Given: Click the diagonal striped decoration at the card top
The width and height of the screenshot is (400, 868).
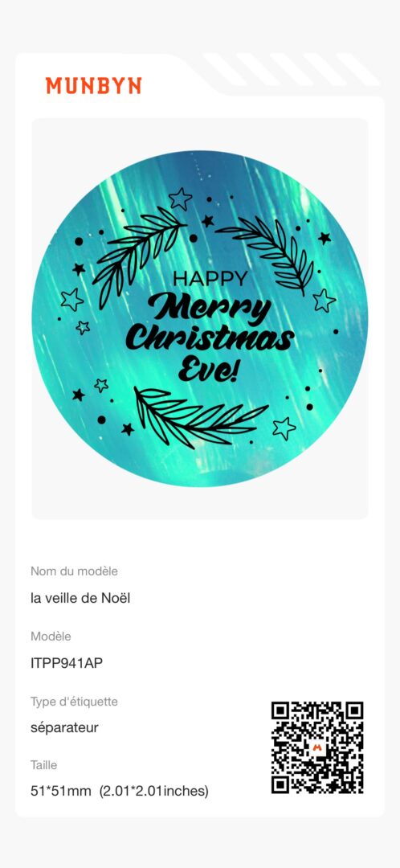Looking at the screenshot, I should tap(291, 69).
